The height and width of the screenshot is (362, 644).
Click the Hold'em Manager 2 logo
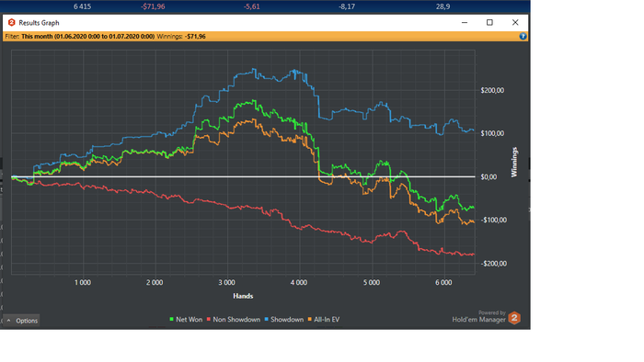coord(514,318)
